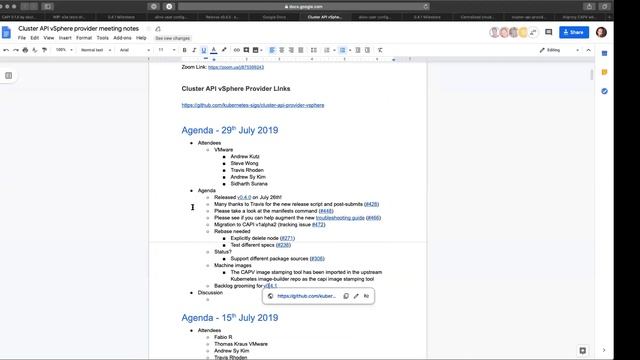
Task: Open the Insert menu
Action: click(65, 38)
